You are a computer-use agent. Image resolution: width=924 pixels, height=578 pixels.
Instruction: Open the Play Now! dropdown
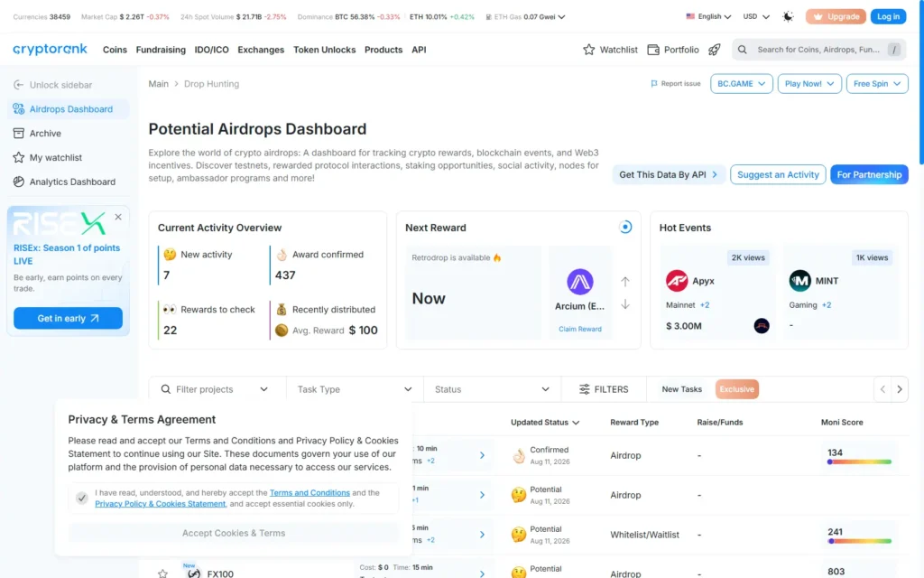tap(809, 84)
